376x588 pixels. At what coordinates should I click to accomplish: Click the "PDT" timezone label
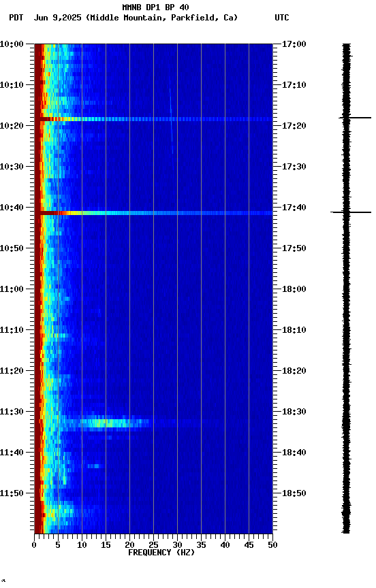click(16, 18)
